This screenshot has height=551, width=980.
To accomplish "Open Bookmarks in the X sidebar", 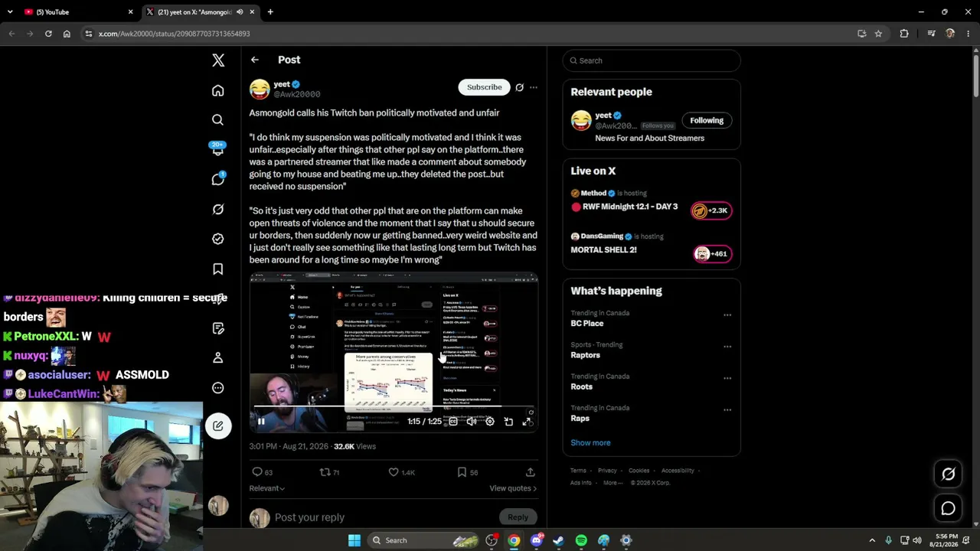I will point(218,269).
